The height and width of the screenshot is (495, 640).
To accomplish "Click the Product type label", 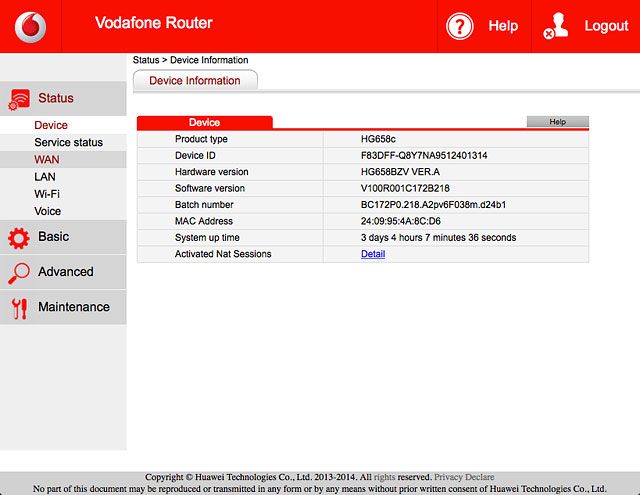I will tap(201, 139).
